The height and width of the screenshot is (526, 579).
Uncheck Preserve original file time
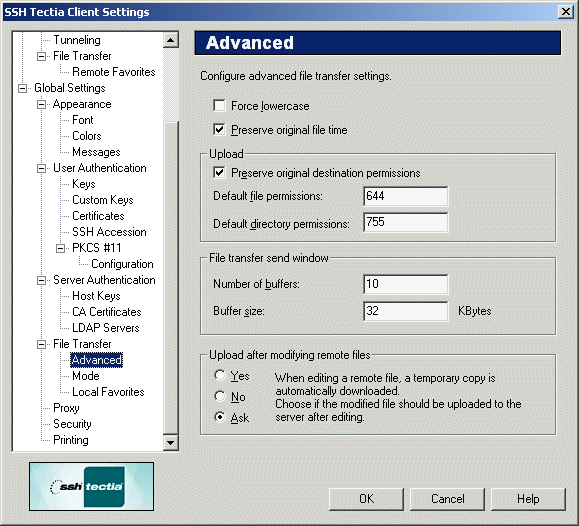tap(219, 129)
